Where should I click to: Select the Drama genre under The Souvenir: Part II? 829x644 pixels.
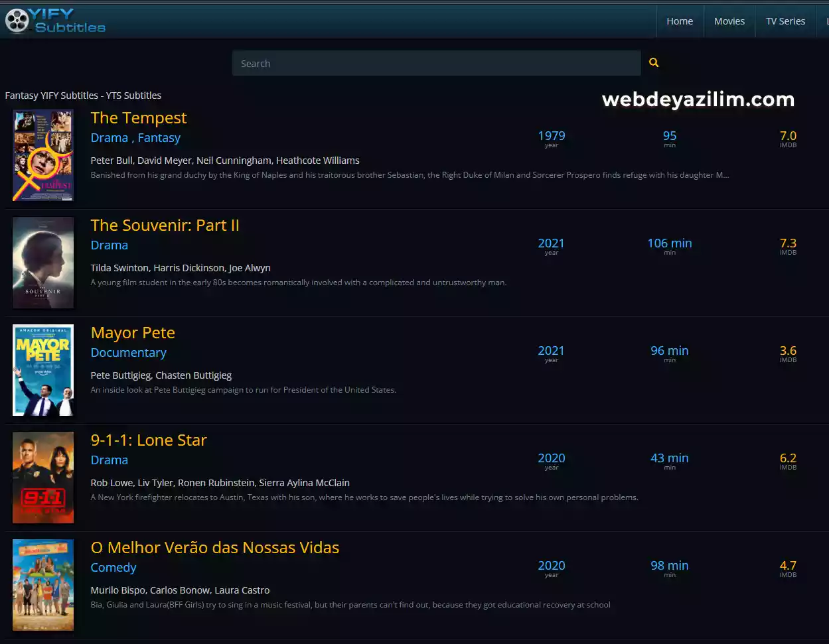110,245
